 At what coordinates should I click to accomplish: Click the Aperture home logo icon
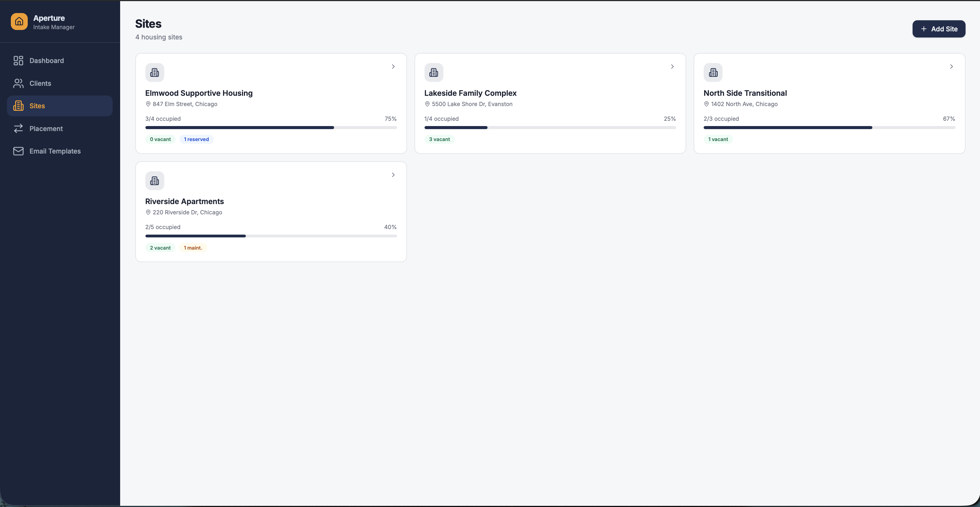[19, 22]
